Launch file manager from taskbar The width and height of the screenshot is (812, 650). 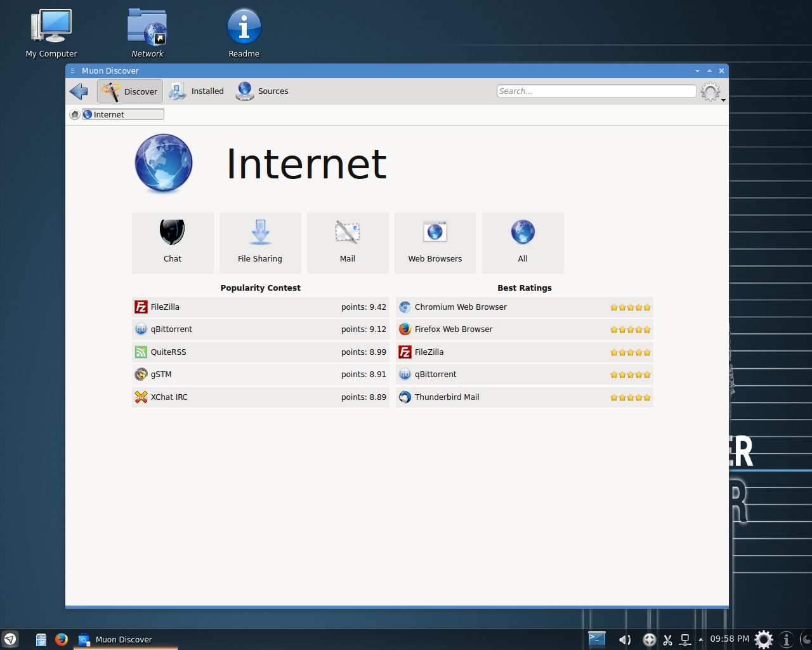41,640
